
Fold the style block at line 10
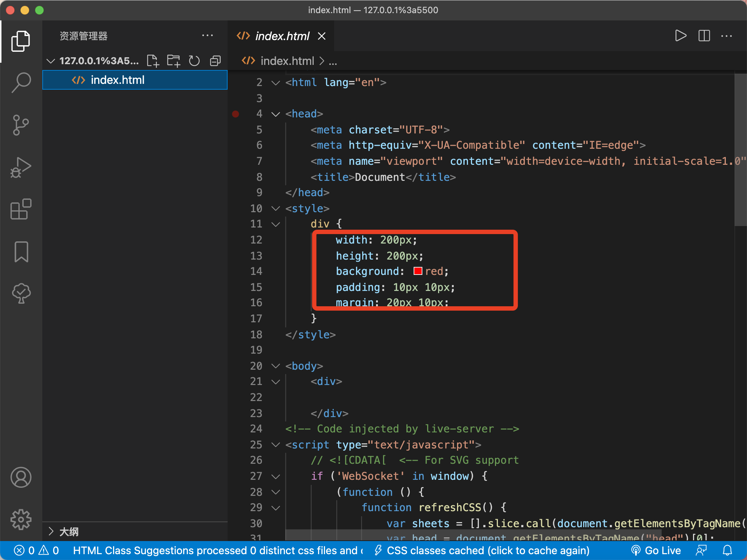coord(276,209)
